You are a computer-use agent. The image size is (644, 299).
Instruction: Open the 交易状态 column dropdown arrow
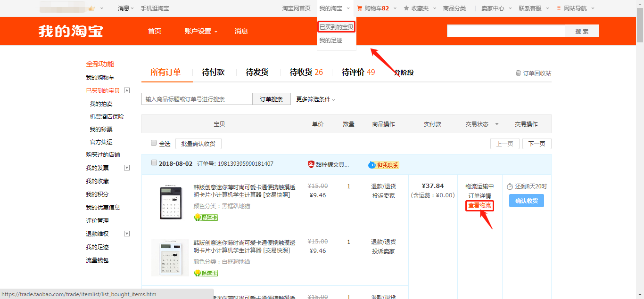click(496, 124)
